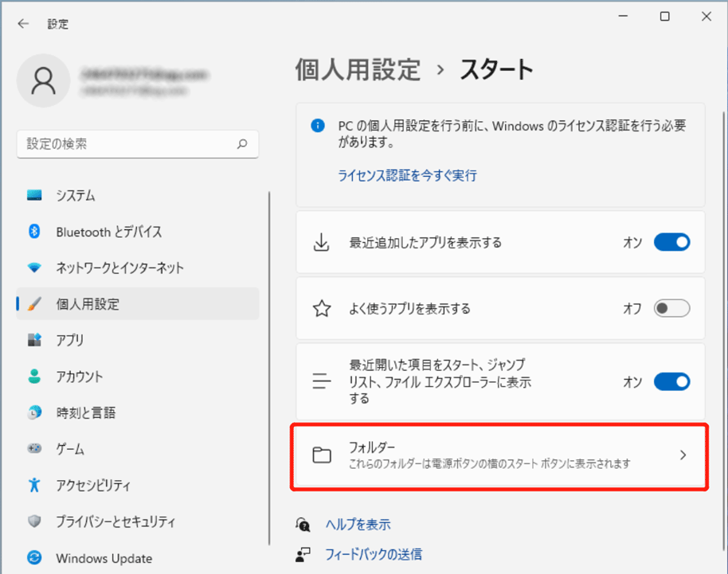Image resolution: width=728 pixels, height=574 pixels.
Task: Click the help icon beside ヘルプを表示
Action: [303, 525]
